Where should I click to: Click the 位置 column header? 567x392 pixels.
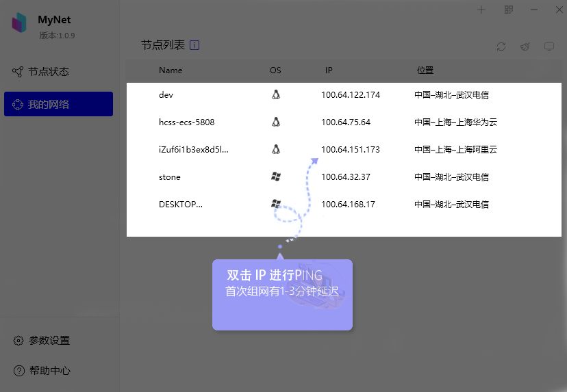pos(425,70)
